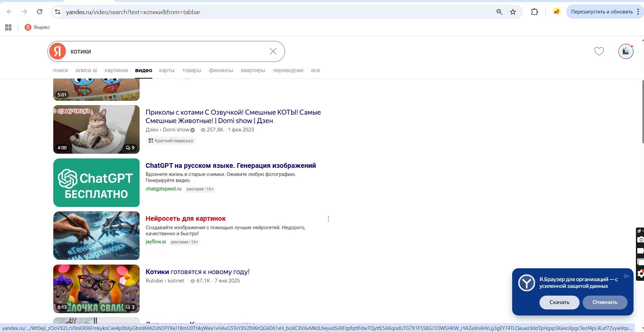644x332 pixels.
Task: Visit the jayflow.ai link
Action: coord(156,242)
